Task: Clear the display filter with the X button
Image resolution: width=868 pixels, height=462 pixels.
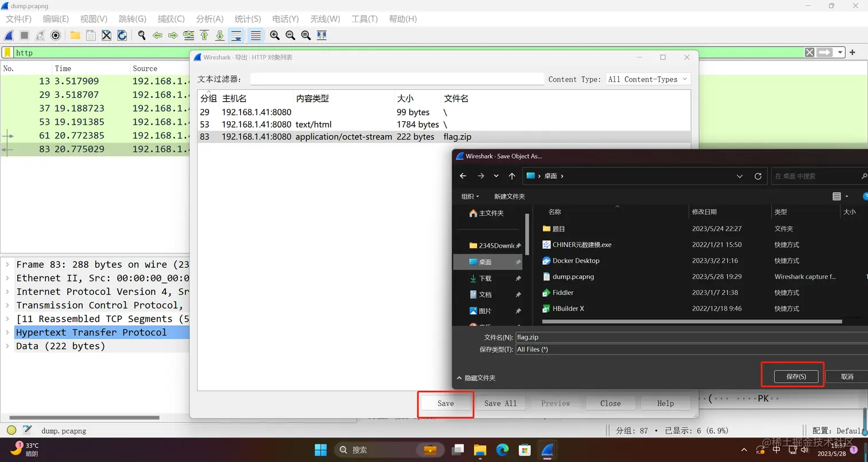Action: click(809, 52)
